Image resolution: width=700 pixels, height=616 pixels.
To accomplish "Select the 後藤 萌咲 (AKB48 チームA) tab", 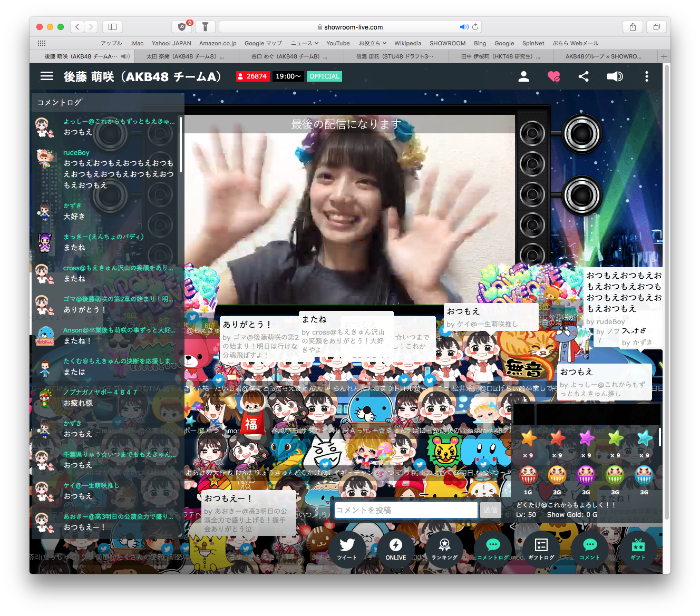I will point(81,56).
